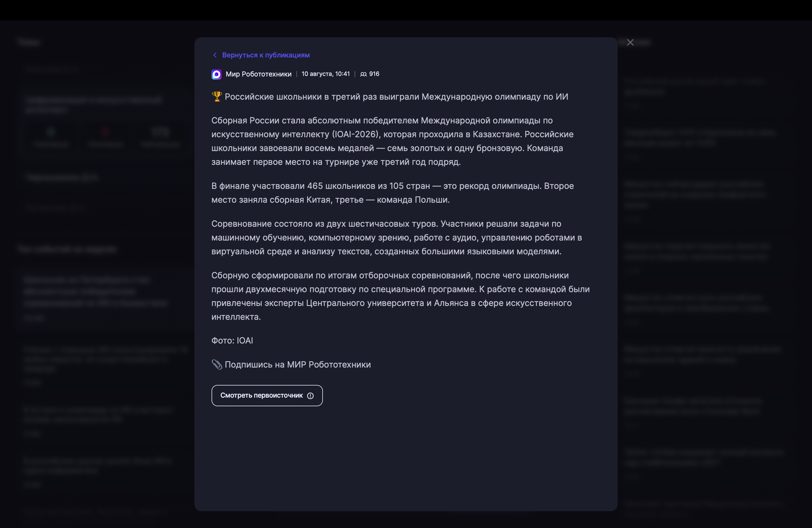Screen dimensions: 812x528
Task: Click the back chevron arrow icon
Action: [x=215, y=55]
